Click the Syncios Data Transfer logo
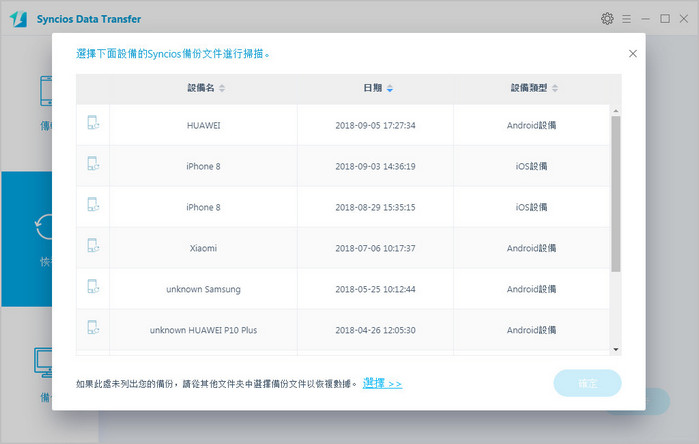 tap(18, 19)
